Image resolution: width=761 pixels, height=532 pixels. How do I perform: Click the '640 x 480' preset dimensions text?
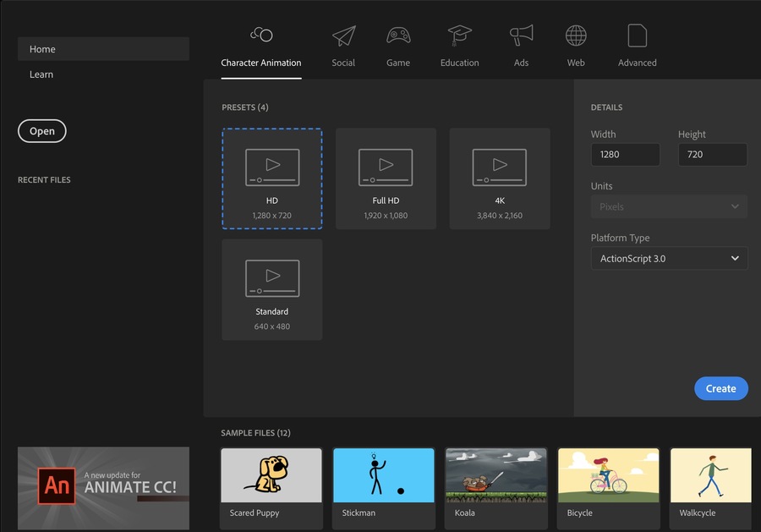pos(271,326)
